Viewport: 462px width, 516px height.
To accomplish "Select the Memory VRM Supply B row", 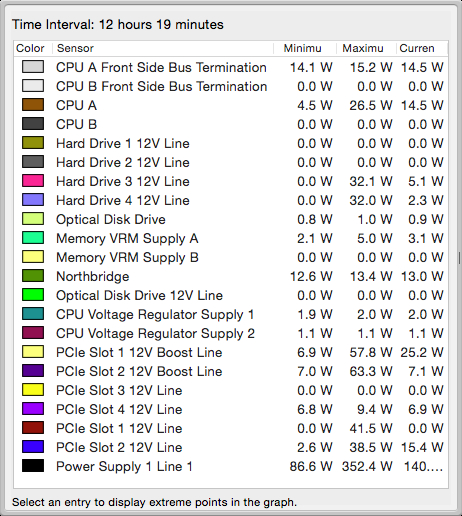I will pyautogui.click(x=231, y=257).
